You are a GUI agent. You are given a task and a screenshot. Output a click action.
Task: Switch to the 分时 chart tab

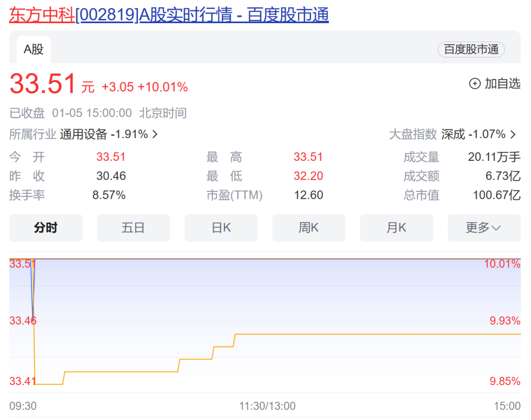click(46, 228)
